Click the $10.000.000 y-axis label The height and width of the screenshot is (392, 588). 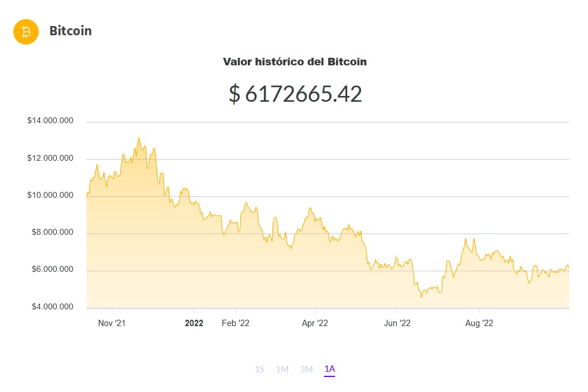[50, 195]
